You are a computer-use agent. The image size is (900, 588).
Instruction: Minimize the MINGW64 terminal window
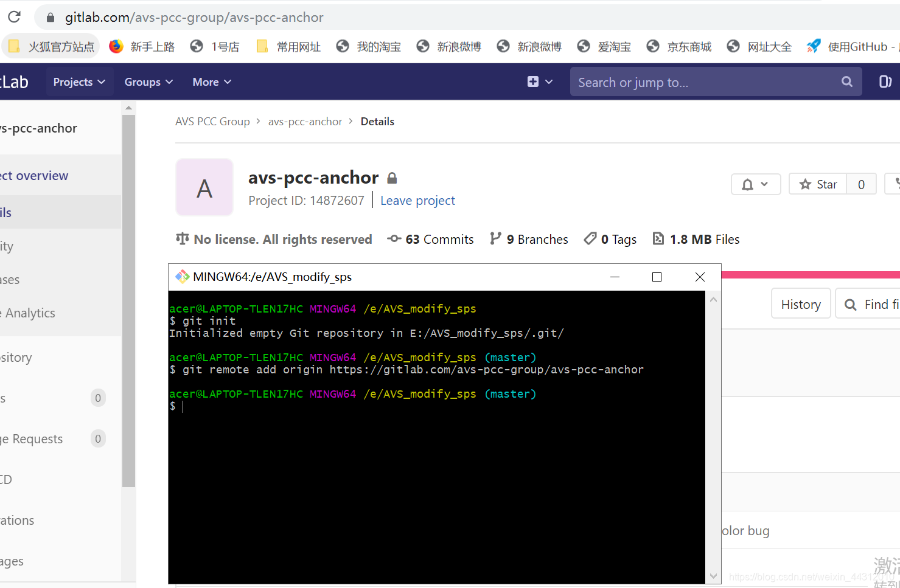click(615, 277)
